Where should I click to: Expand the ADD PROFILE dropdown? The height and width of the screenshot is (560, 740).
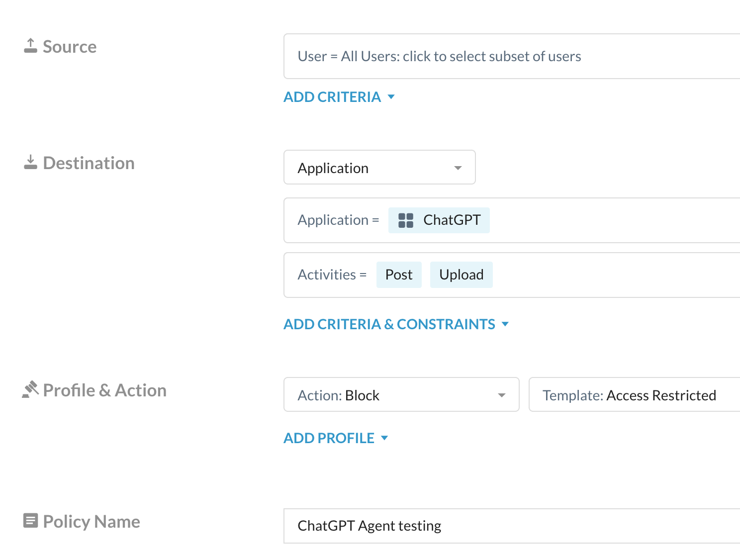click(x=336, y=438)
